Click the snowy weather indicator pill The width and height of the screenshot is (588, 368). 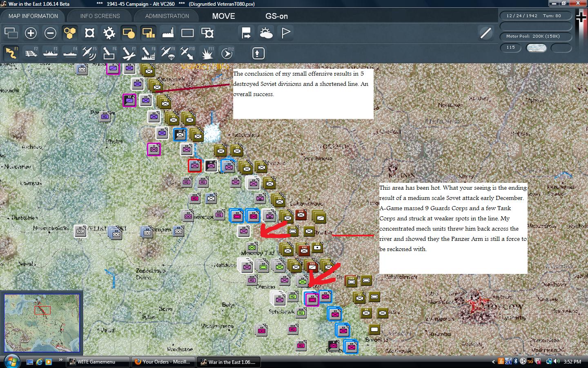click(536, 47)
